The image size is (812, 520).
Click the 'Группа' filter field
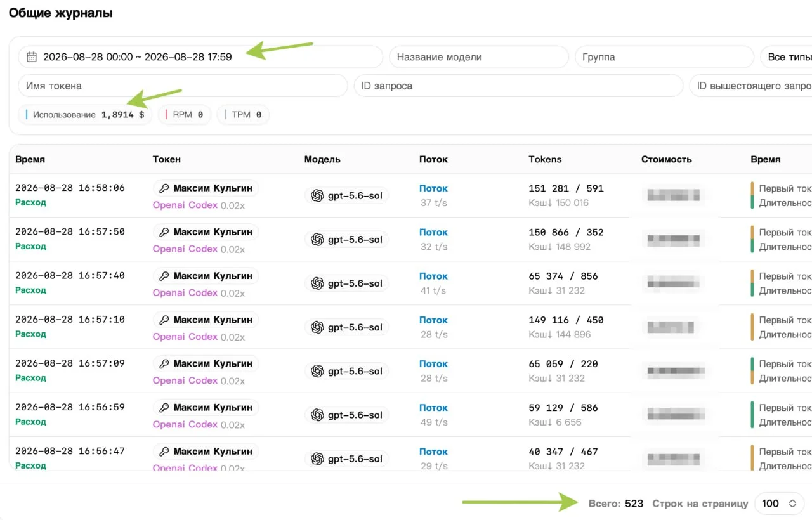(x=664, y=57)
